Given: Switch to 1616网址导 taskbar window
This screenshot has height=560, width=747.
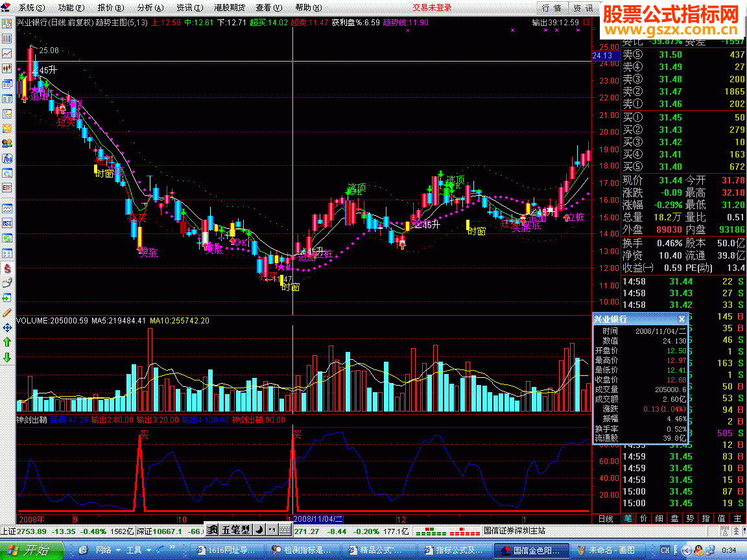Looking at the screenshot, I should tap(226, 550).
